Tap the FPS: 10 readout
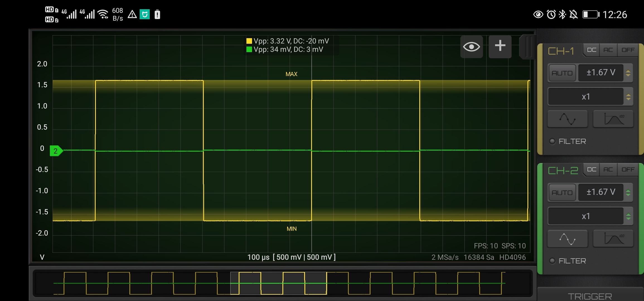This screenshot has width=644, height=301. point(486,246)
